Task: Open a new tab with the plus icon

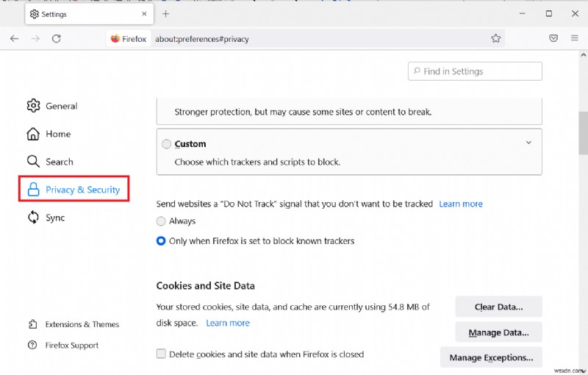Action: (166, 13)
